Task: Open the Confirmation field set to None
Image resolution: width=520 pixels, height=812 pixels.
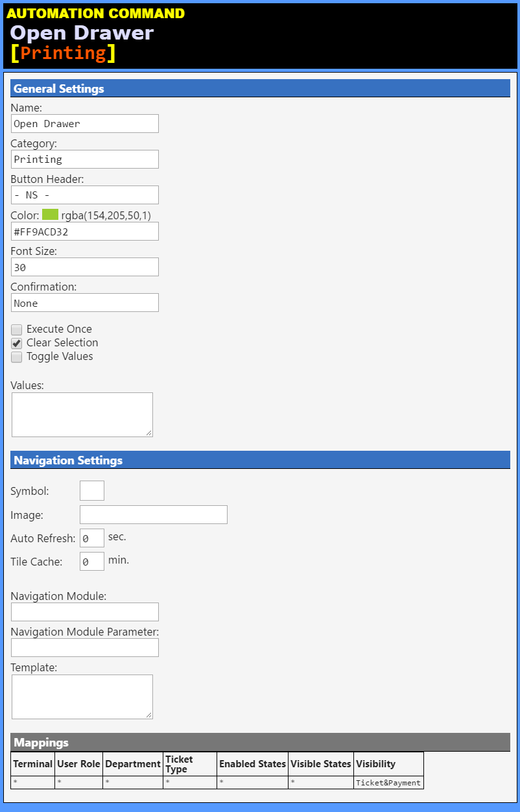Action: point(84,302)
